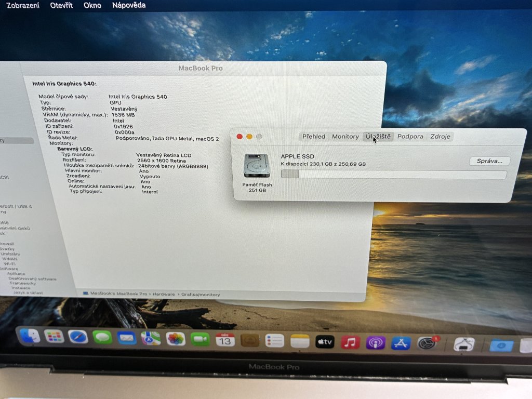
Task: Open Launchpad in the Dock
Action: pyautogui.click(x=54, y=337)
